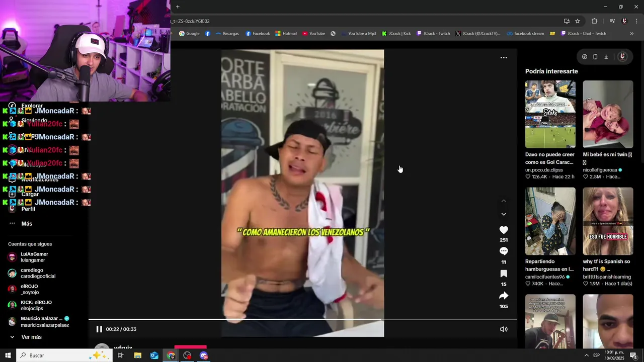Viewport: 644px width, 362px height.
Task: Open the TikTok profile avatar at top right
Action: (x=622, y=57)
